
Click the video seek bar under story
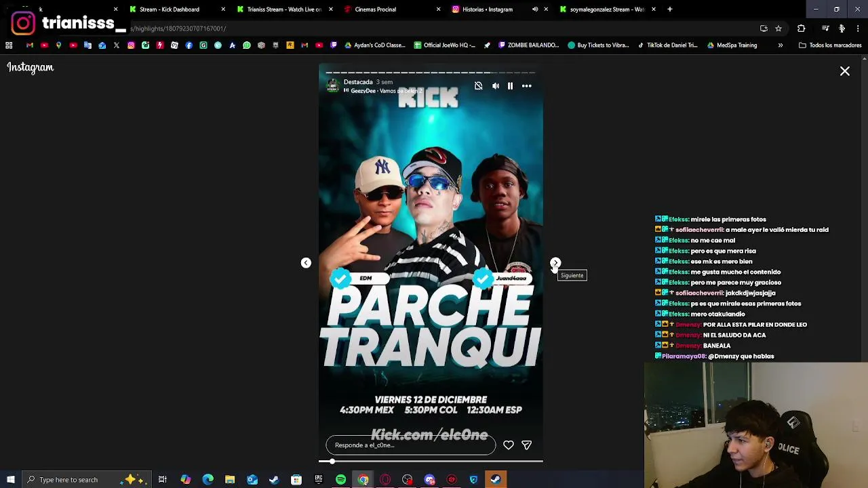(x=431, y=462)
